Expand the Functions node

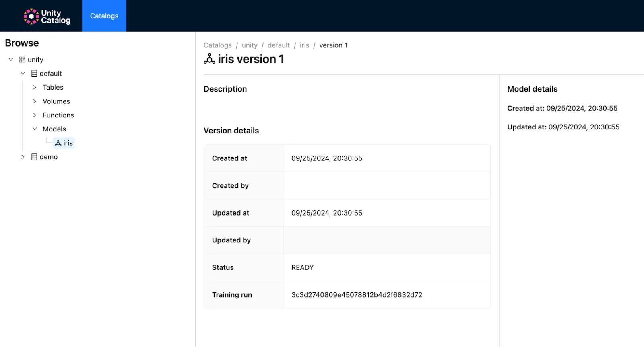tap(35, 115)
